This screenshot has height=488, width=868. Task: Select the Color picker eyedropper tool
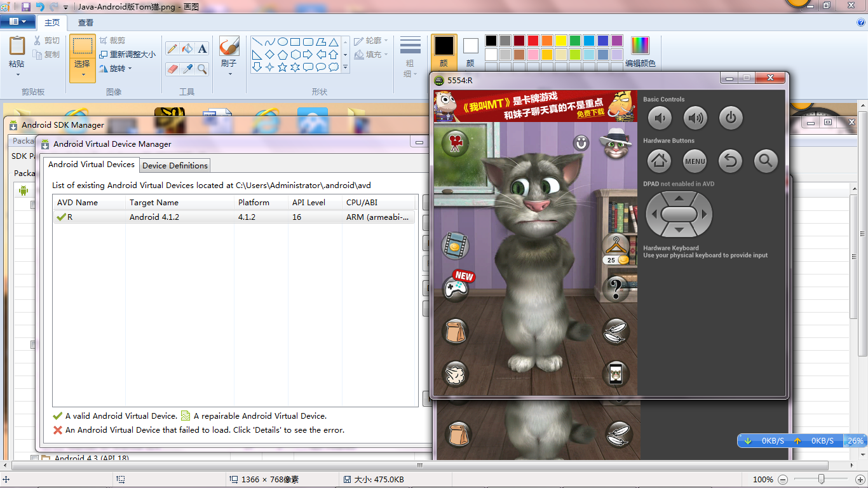coord(187,69)
